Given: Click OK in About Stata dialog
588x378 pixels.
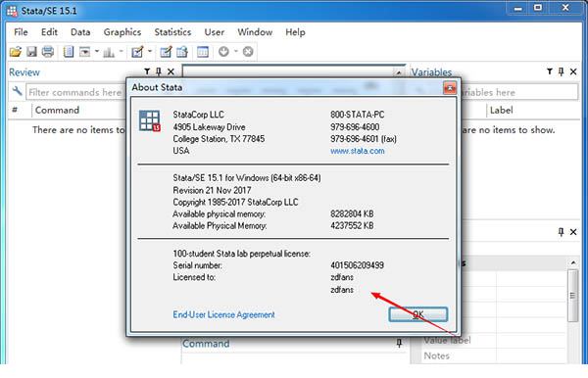Looking at the screenshot, I should click(418, 314).
